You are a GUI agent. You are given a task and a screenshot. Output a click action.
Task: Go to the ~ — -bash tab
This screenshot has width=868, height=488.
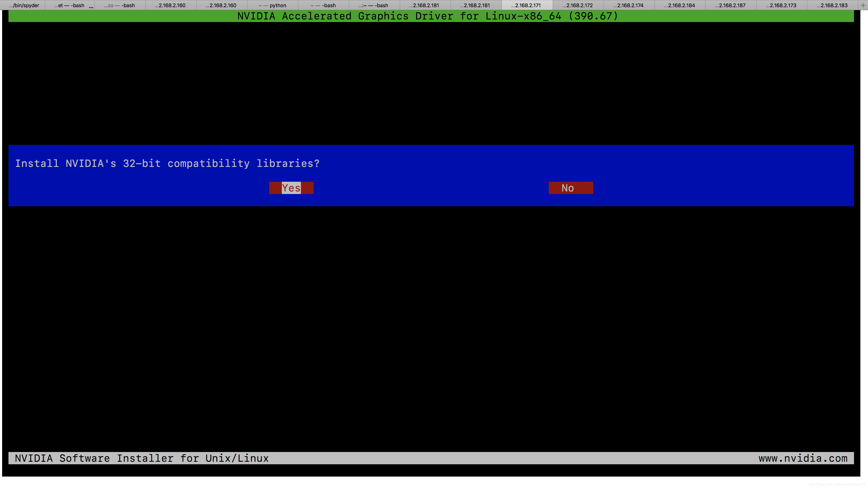click(323, 5)
